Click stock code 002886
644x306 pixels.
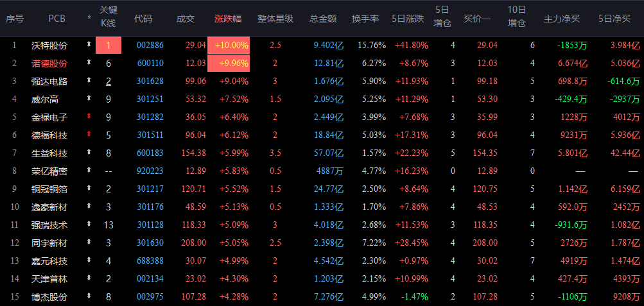[x=150, y=46]
